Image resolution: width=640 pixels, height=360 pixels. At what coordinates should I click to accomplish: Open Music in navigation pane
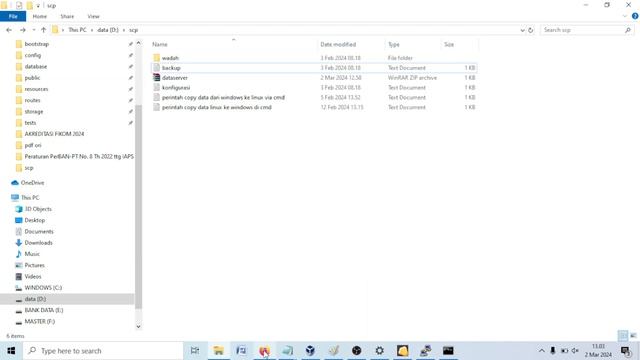32,254
